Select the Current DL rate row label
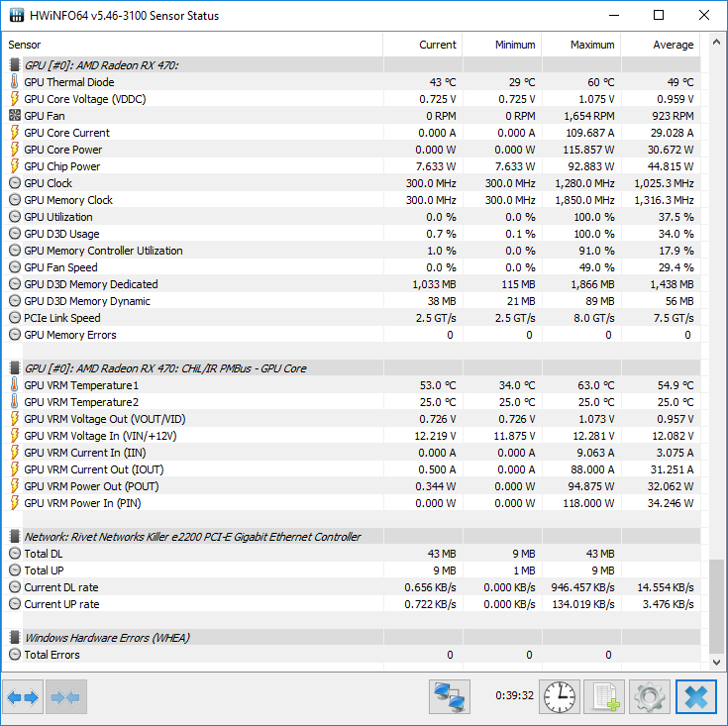This screenshot has height=726, width=728. coord(61,587)
